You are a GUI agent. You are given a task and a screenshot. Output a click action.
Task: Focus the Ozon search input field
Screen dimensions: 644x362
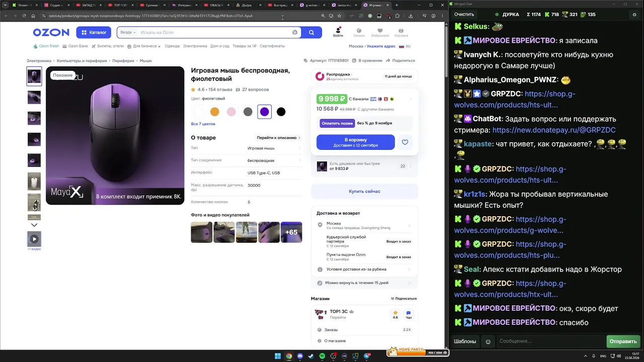(214, 32)
